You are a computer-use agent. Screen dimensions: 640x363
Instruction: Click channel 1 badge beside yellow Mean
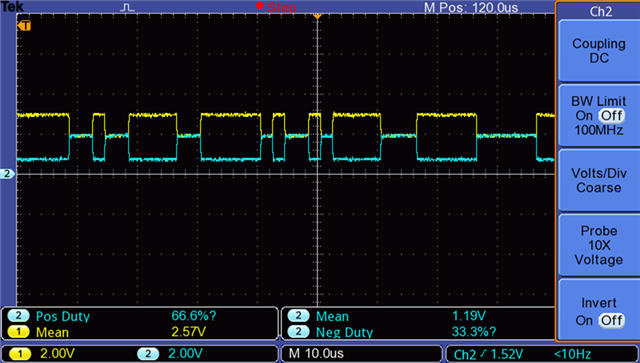coord(18,332)
